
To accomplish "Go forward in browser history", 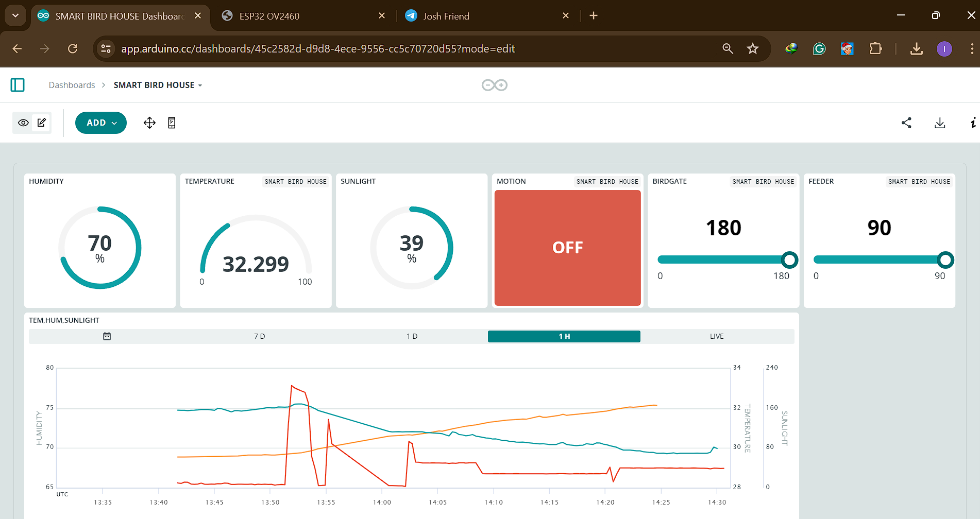I will [45, 49].
